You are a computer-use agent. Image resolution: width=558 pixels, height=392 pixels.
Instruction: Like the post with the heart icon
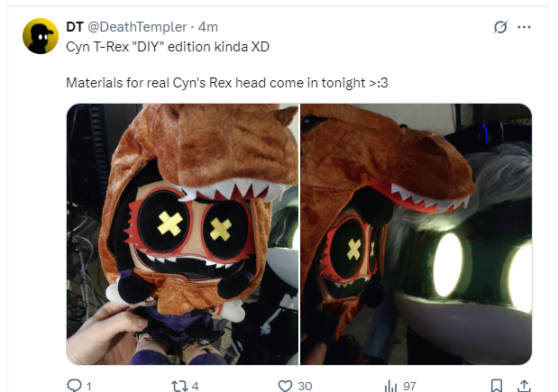285,386
